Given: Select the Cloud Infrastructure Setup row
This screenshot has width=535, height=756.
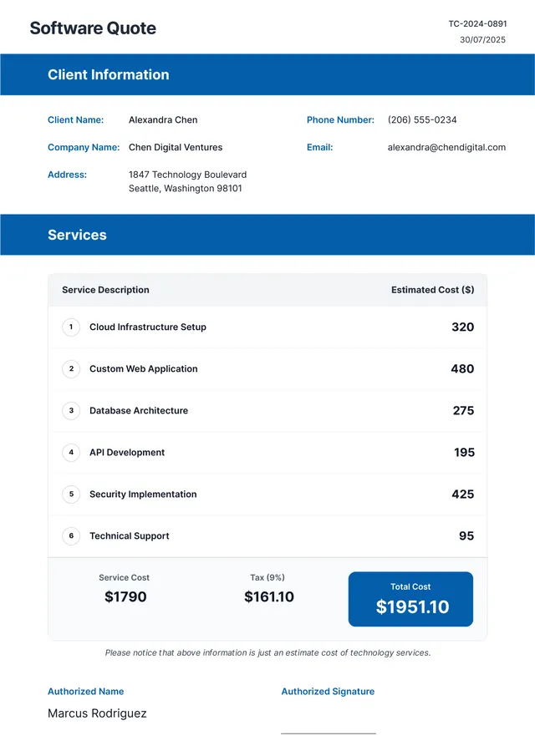Looking at the screenshot, I should click(x=267, y=327).
